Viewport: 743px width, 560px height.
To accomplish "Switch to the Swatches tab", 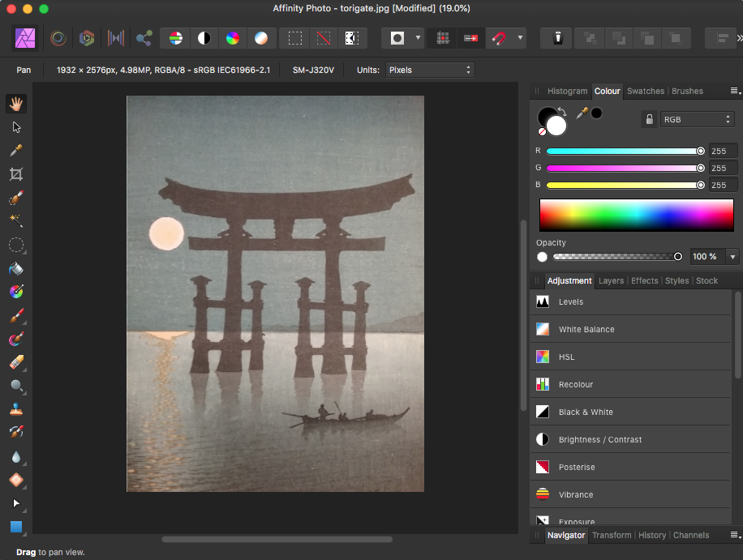I will pyautogui.click(x=645, y=91).
